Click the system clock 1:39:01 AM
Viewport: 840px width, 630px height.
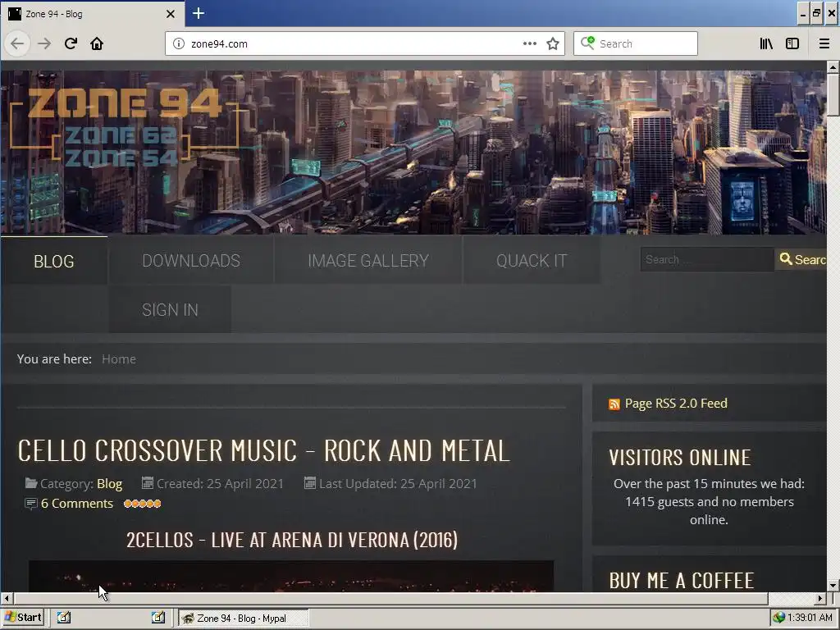[810, 618]
